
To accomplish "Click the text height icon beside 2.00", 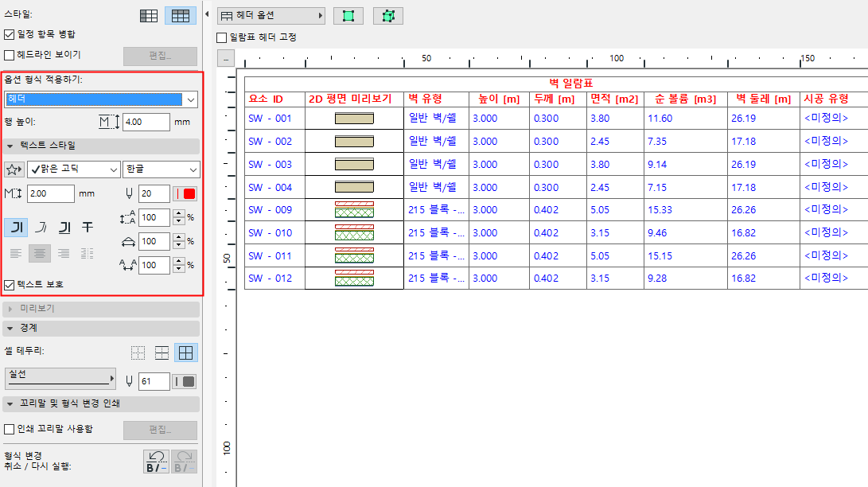I will click(x=13, y=193).
